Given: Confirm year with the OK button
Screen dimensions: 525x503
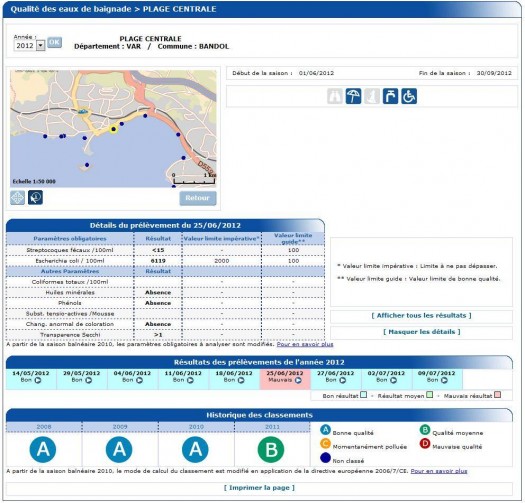Looking at the screenshot, I should coord(54,42).
